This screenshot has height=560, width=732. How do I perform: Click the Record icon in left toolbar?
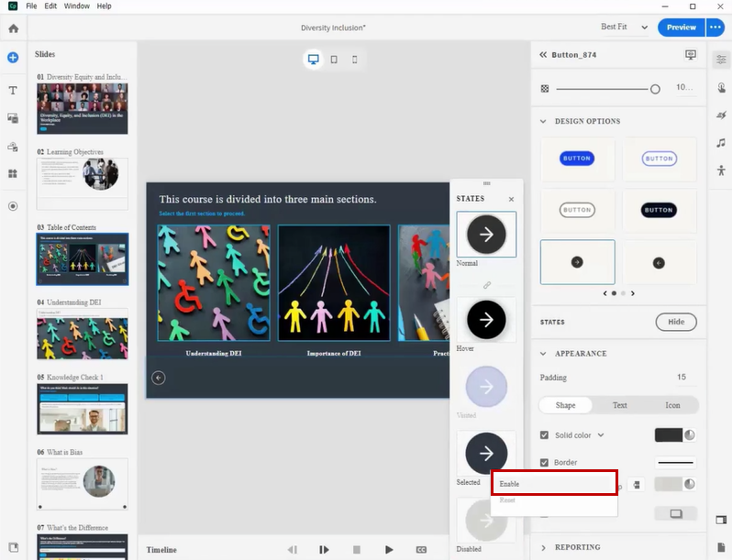coord(13,206)
